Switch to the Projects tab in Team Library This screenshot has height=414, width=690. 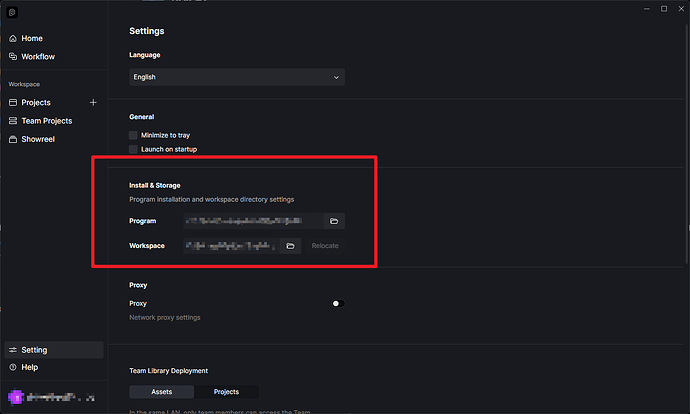tap(226, 392)
